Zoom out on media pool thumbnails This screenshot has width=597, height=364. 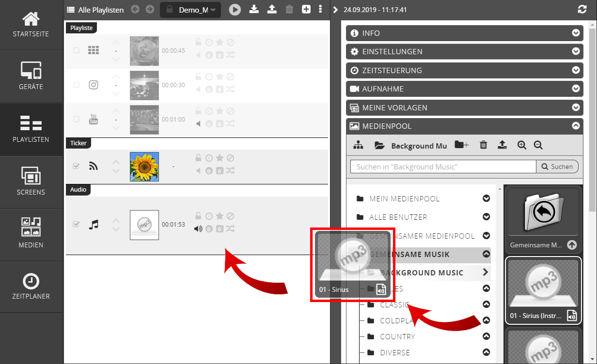point(538,145)
